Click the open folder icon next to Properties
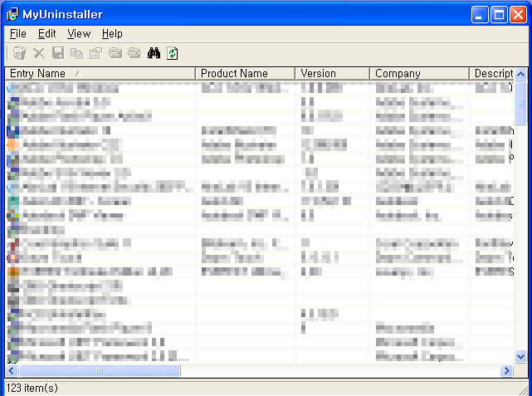This screenshot has width=532, height=396. (115, 53)
